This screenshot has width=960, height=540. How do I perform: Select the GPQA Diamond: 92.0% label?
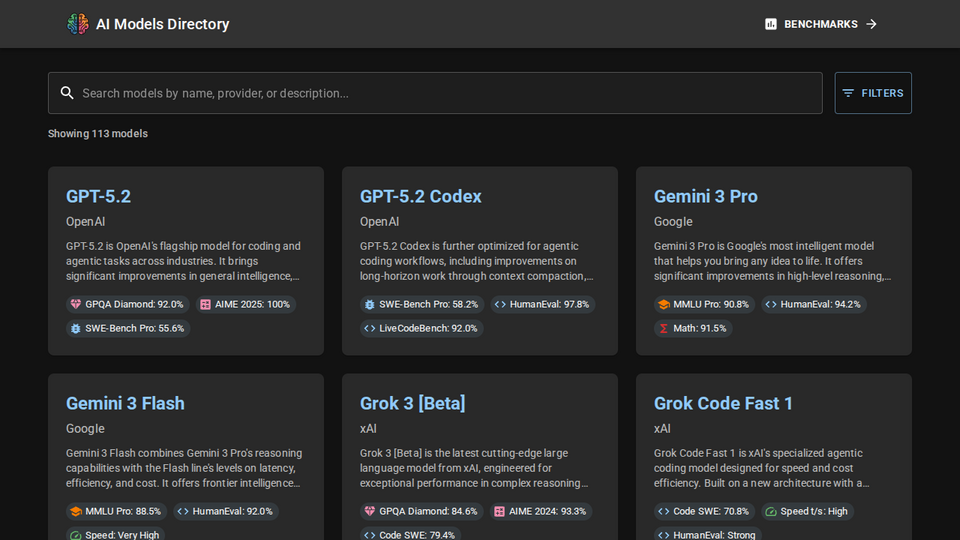[134, 304]
